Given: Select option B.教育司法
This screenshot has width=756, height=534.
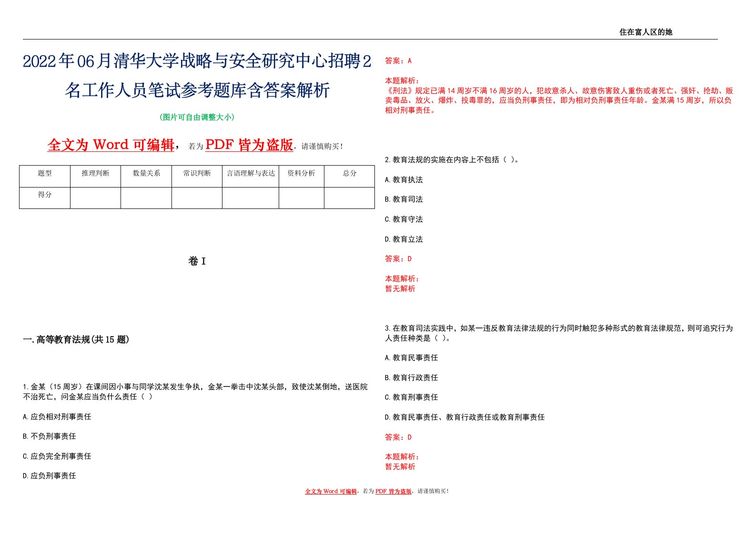Looking at the screenshot, I should click(x=403, y=199).
